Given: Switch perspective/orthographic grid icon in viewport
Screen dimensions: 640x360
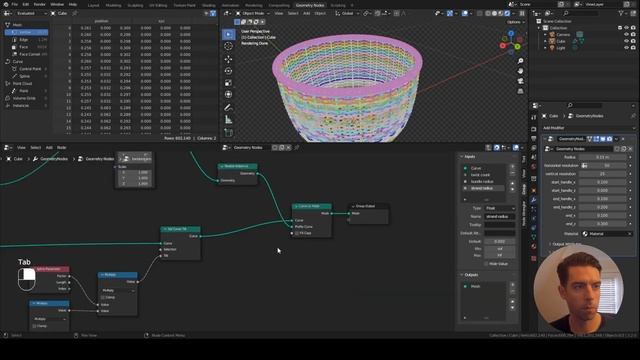Looking at the screenshot, I should [520, 91].
